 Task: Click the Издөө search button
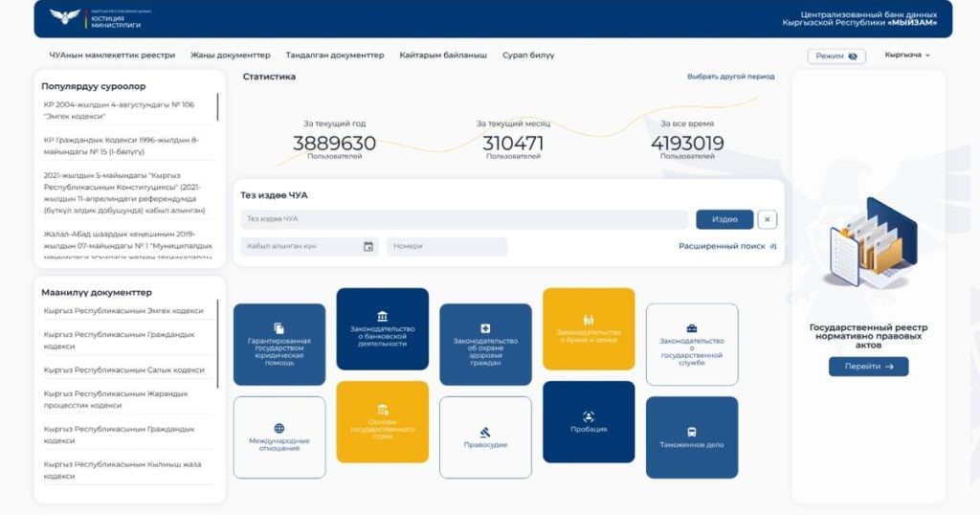tap(724, 219)
